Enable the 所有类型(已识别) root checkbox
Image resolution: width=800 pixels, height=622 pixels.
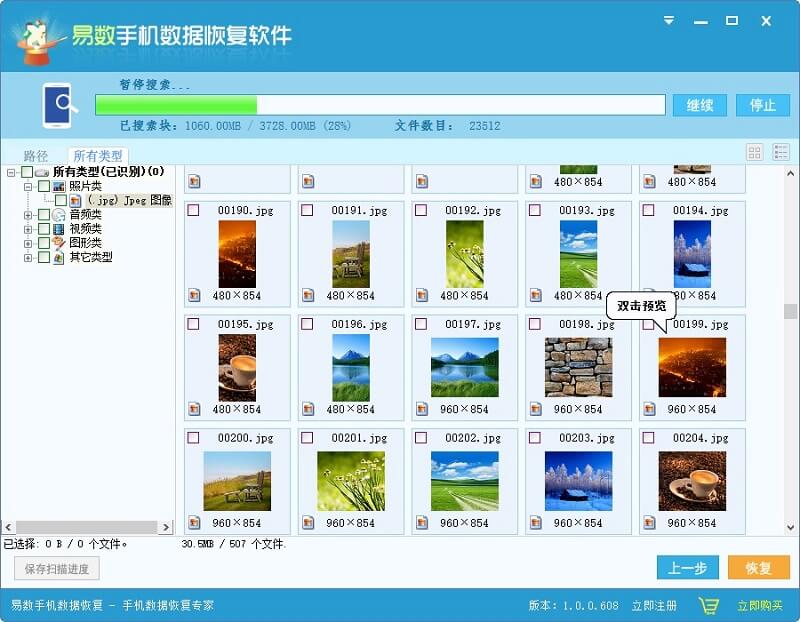[x=27, y=171]
